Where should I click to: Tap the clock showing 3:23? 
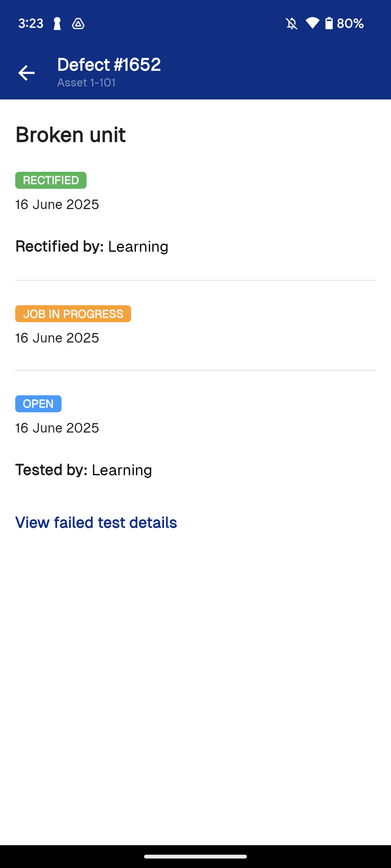[x=31, y=23]
